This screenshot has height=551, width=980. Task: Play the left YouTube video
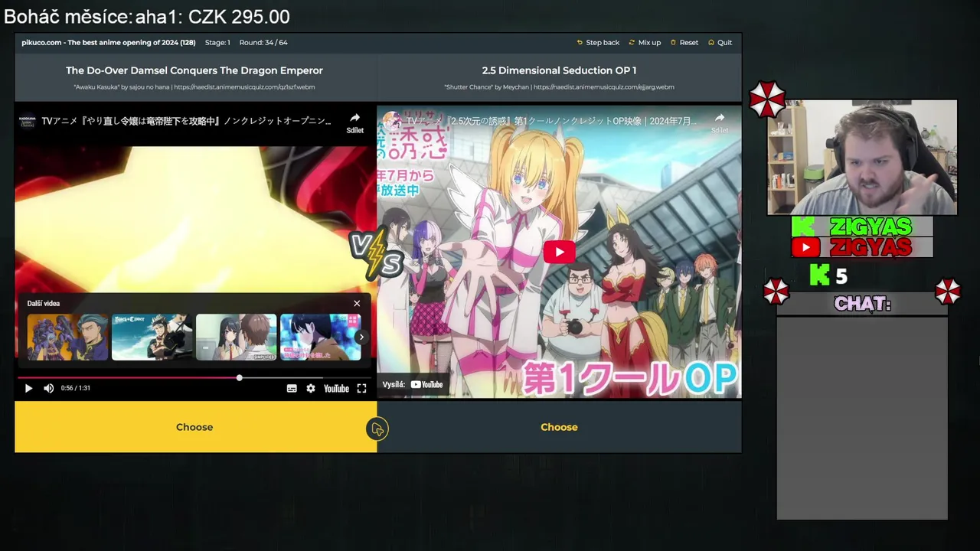tap(28, 389)
